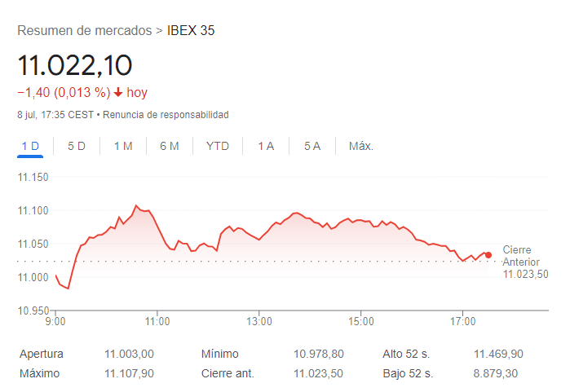
Task: Click the 13:00 marker on time axis
Action: click(259, 322)
